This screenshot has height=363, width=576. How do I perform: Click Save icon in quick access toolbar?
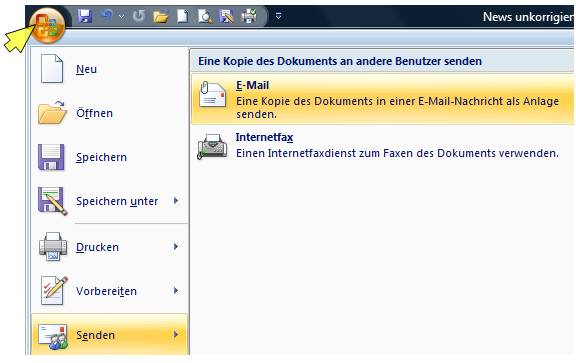point(85,16)
